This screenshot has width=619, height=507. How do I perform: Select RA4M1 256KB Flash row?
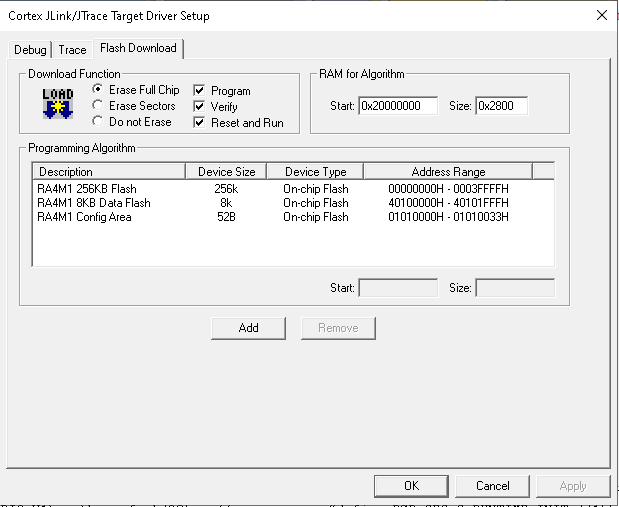pyautogui.click(x=293, y=189)
